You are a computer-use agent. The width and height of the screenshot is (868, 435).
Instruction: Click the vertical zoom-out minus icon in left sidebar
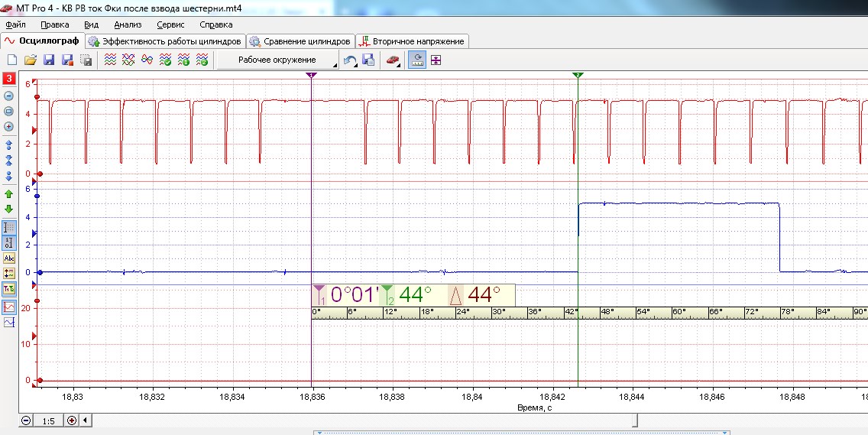coord(9,96)
